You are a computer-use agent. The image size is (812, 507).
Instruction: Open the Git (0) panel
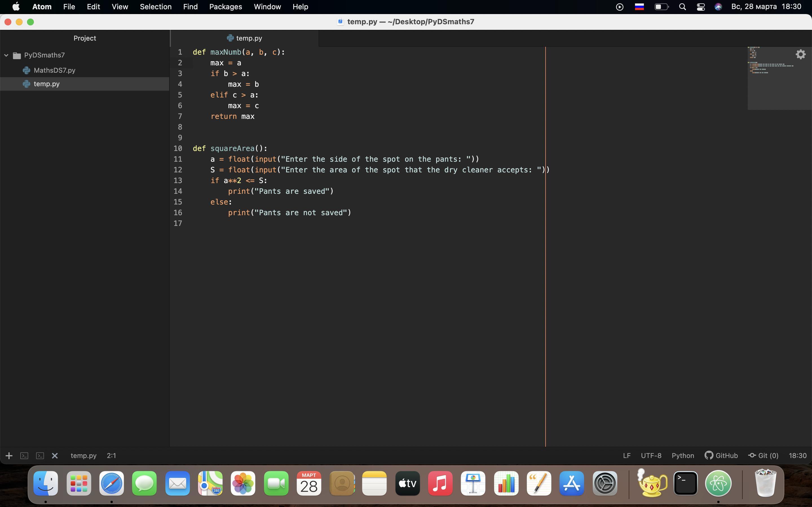763,455
